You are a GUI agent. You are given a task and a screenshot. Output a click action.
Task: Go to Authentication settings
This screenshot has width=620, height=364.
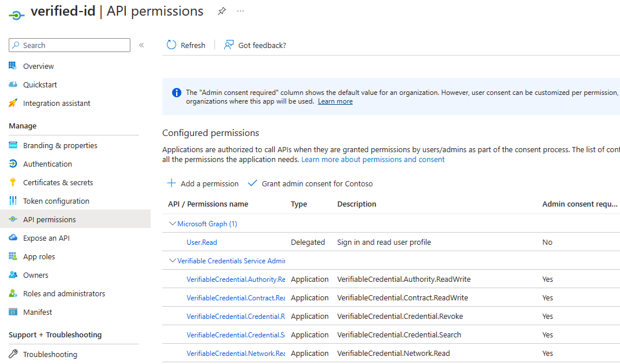[48, 163]
